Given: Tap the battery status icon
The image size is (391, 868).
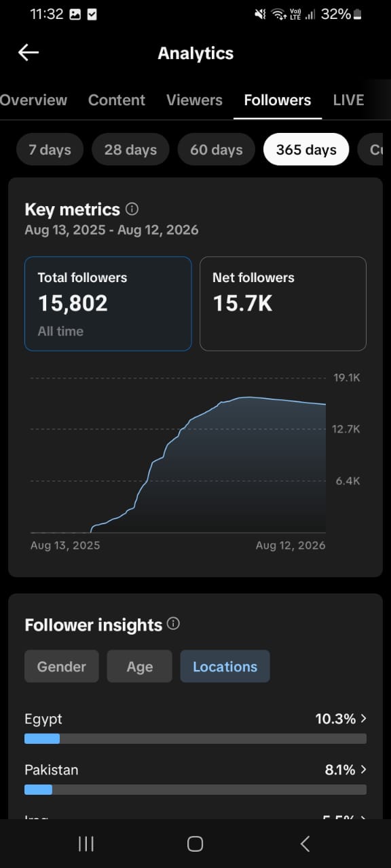Looking at the screenshot, I should coord(358,14).
